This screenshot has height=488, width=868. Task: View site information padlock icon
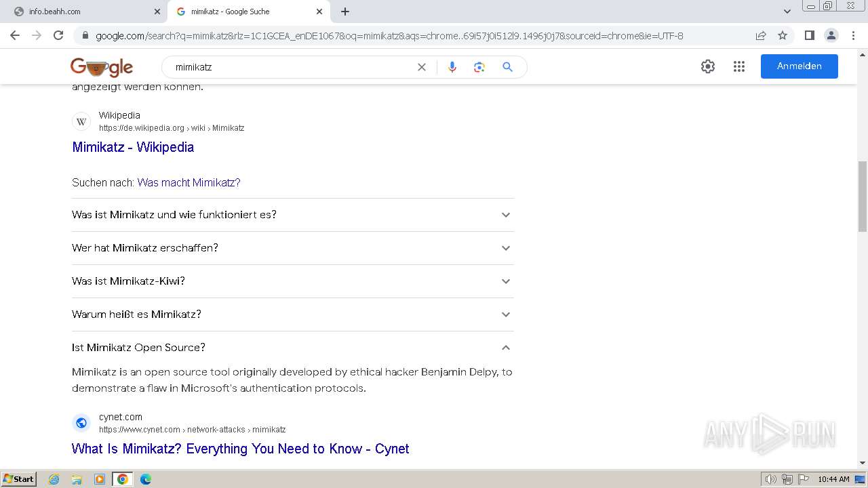85,36
